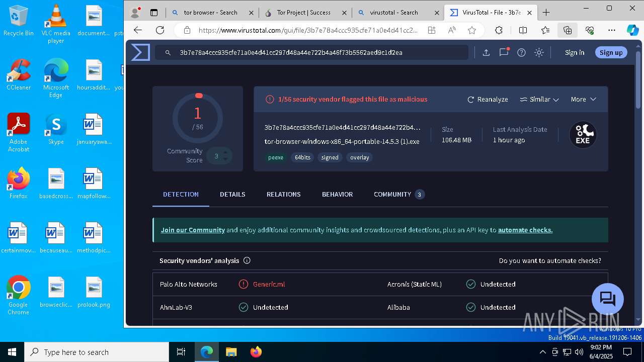The width and height of the screenshot is (644, 362).
Task: Switch to the RELATIONS tab
Action: click(x=283, y=195)
